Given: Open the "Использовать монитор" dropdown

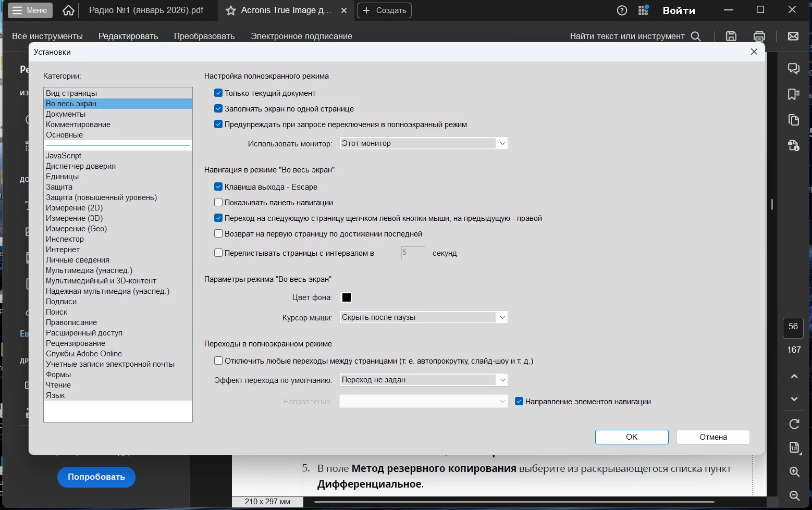Looking at the screenshot, I should click(423, 143).
